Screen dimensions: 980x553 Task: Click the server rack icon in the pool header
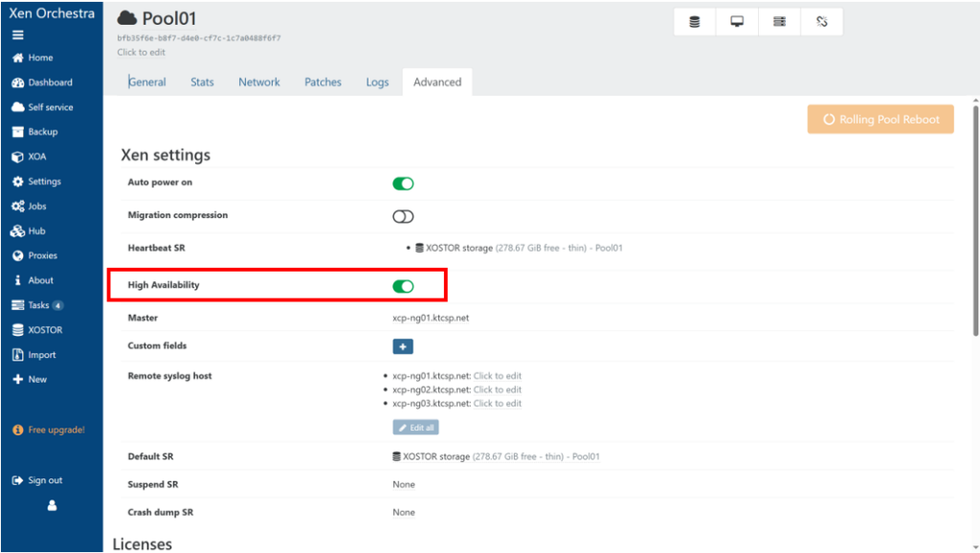click(779, 22)
